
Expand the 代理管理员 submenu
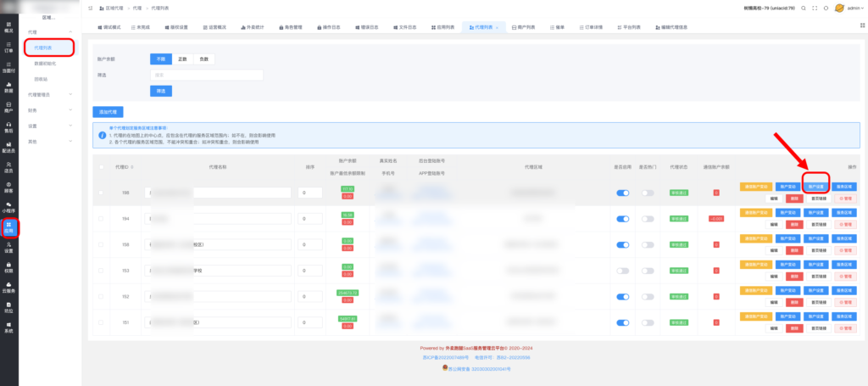(51, 94)
